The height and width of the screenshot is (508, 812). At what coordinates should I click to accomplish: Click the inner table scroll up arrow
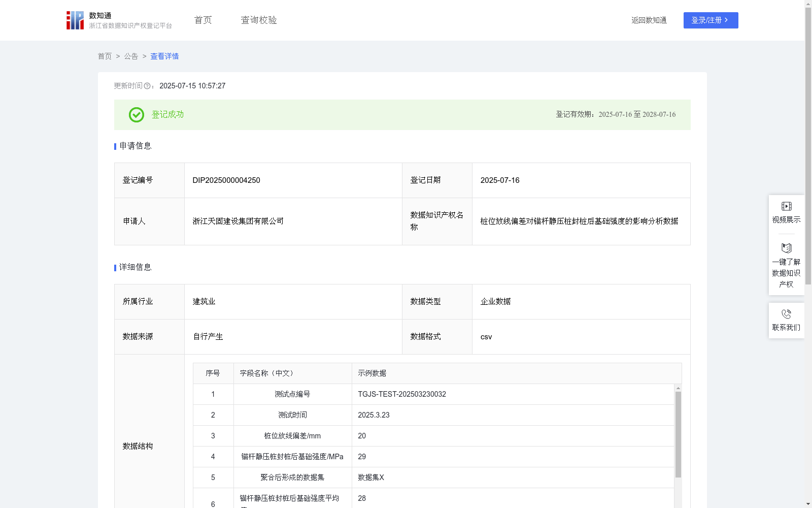click(x=678, y=388)
